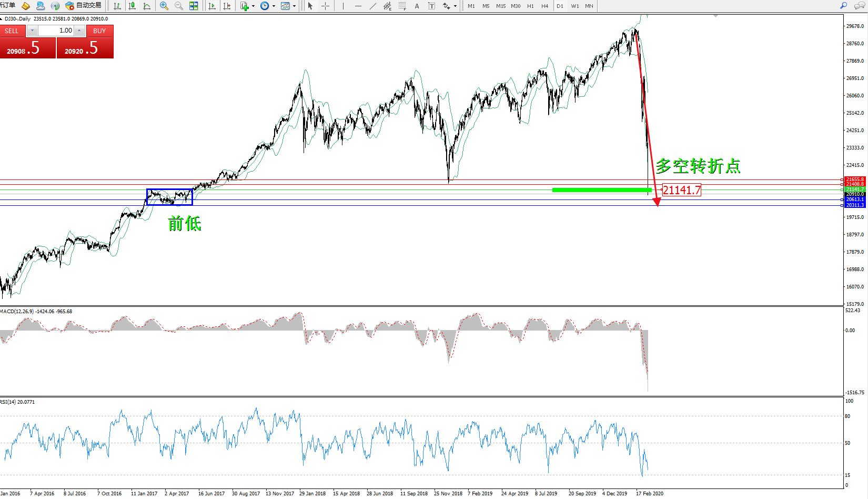Image resolution: width=868 pixels, height=499 pixels.
Task: Click the zoom in magnifier icon
Action: point(164,6)
